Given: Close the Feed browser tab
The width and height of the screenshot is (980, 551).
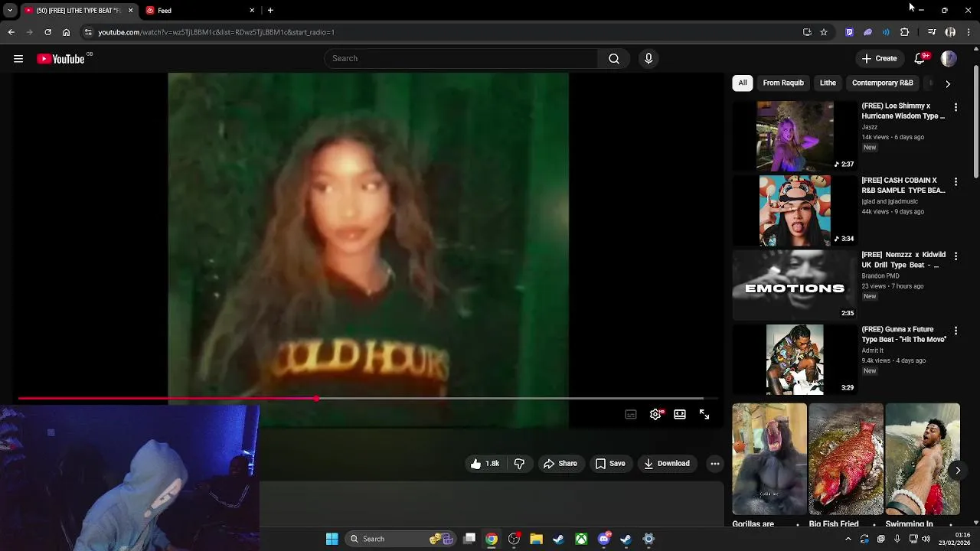Looking at the screenshot, I should [252, 11].
